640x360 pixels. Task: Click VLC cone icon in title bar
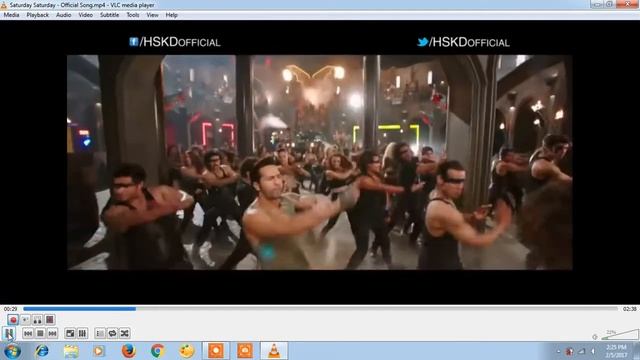[x=4, y=5]
